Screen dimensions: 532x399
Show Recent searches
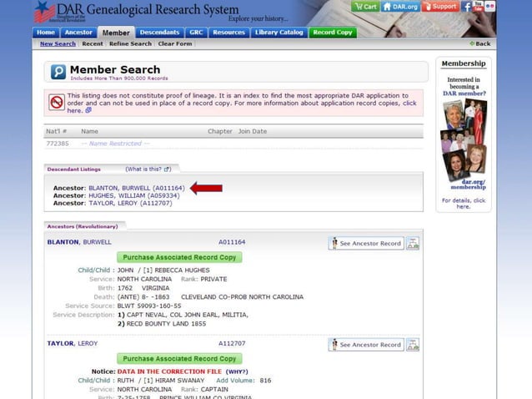click(93, 43)
